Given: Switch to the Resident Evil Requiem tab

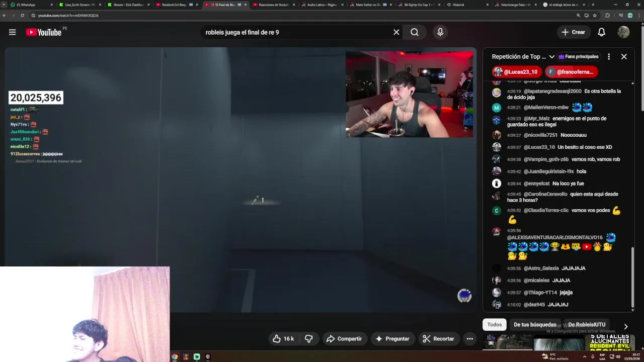Looking at the screenshot, I should tap(177, 5).
